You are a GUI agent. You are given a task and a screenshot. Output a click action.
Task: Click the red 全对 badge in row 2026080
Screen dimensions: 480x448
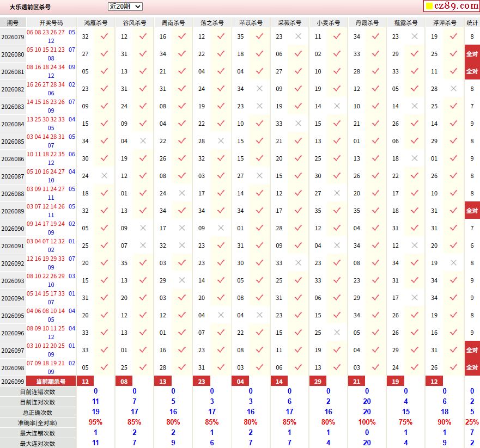472,54
